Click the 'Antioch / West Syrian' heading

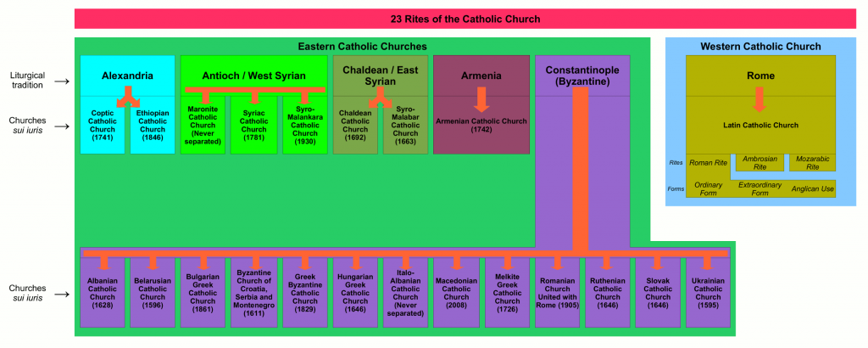(x=254, y=76)
